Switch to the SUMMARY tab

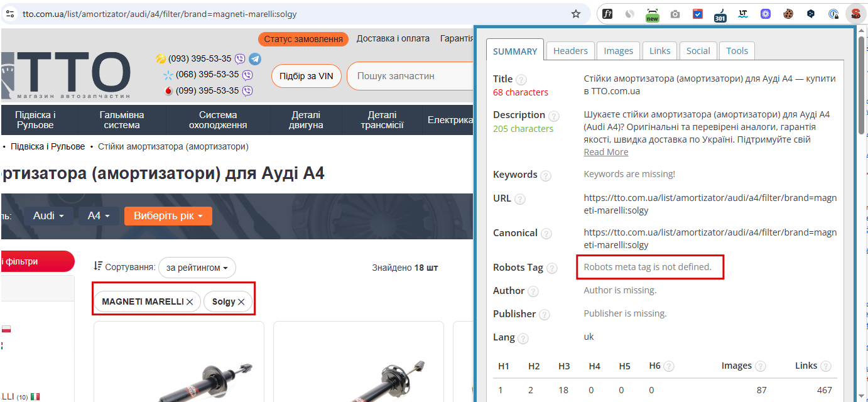pos(515,51)
